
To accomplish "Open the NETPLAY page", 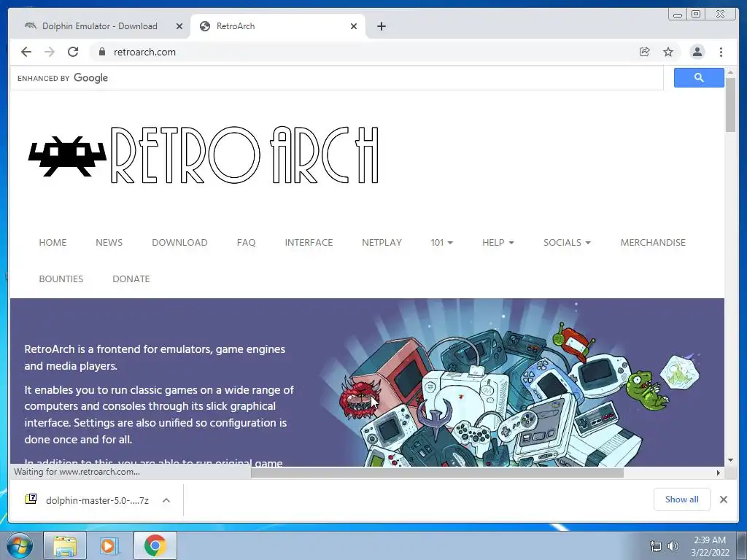I will pyautogui.click(x=382, y=242).
